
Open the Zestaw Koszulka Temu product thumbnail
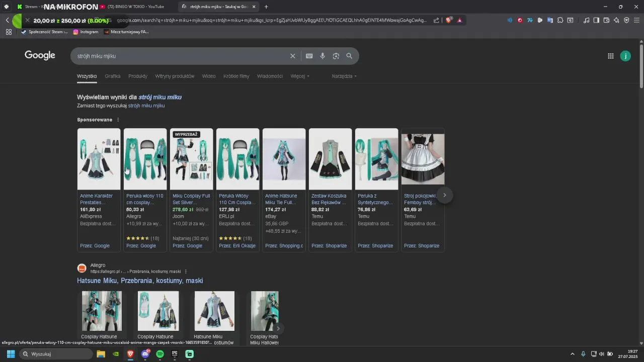[x=330, y=159]
